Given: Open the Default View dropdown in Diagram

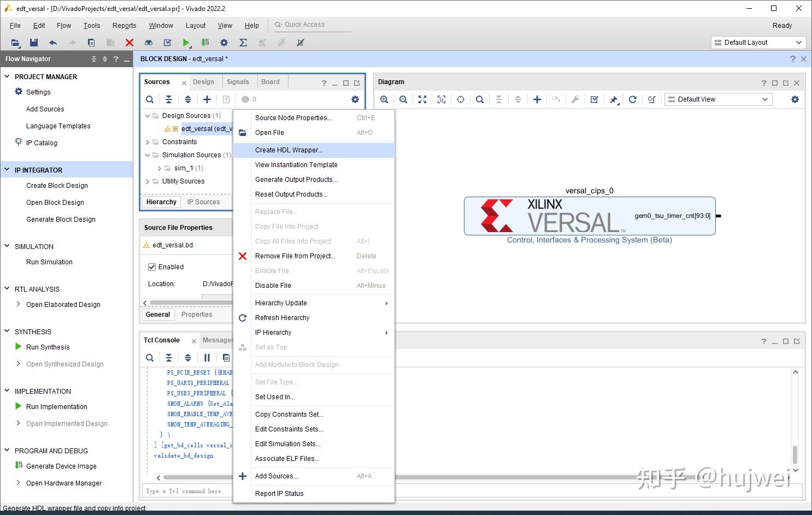Looking at the screenshot, I should (717, 99).
